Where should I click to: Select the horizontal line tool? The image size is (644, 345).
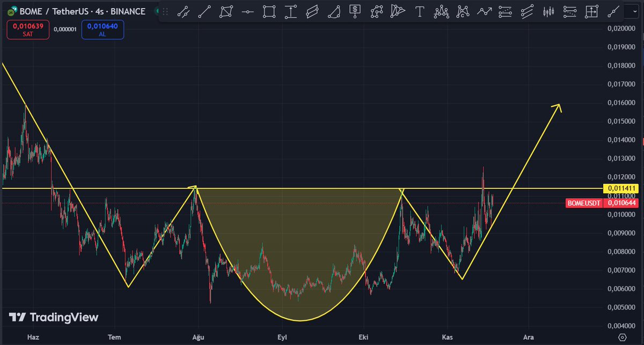247,11
